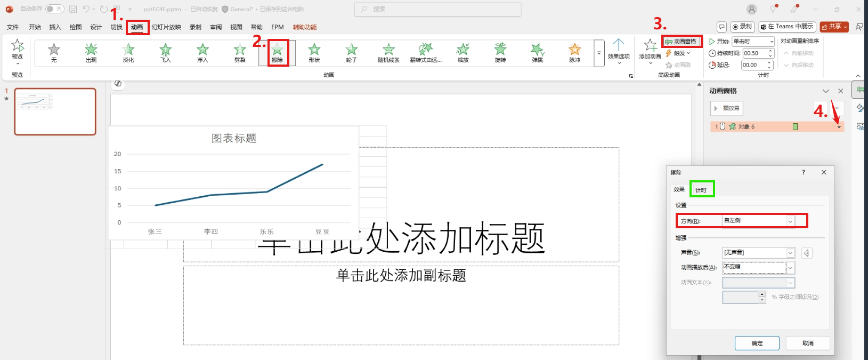Select the 淡化 (Fade) animation effect
Image resolution: width=868 pixels, height=360 pixels.
pyautogui.click(x=128, y=53)
